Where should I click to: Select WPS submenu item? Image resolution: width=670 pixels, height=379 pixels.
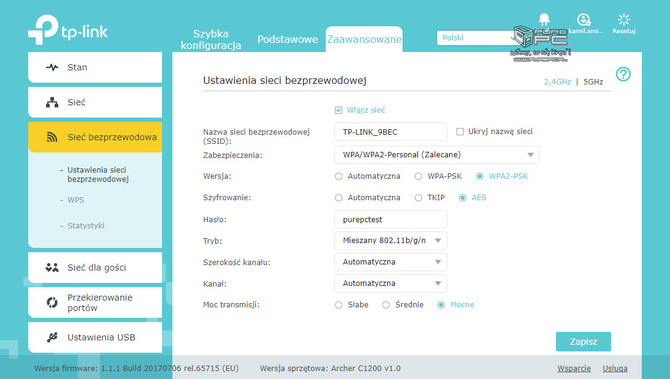click(x=76, y=200)
